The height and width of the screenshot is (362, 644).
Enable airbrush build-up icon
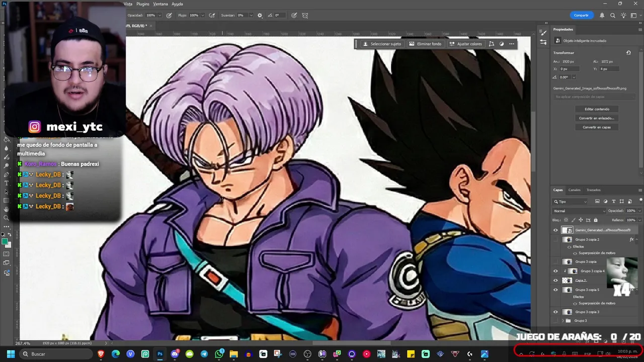212,16
